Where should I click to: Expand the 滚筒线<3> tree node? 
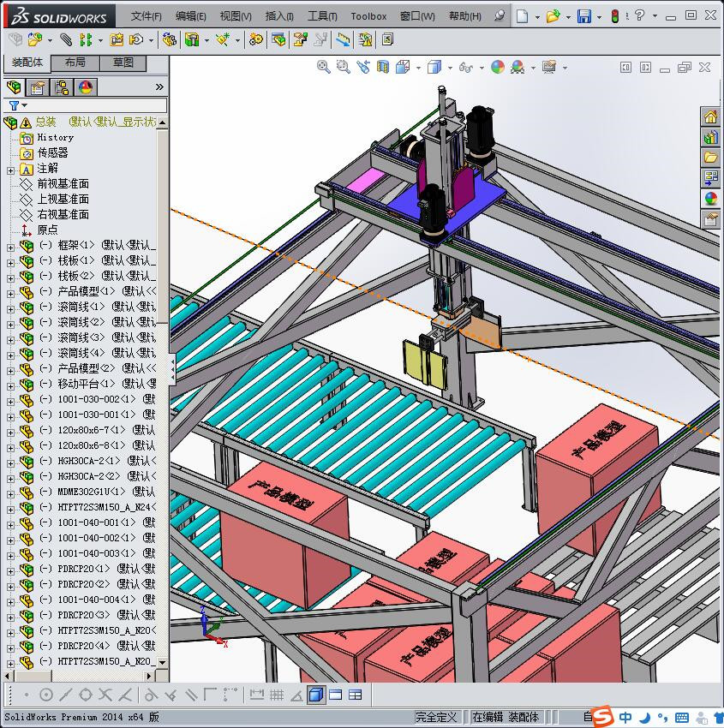point(10,340)
